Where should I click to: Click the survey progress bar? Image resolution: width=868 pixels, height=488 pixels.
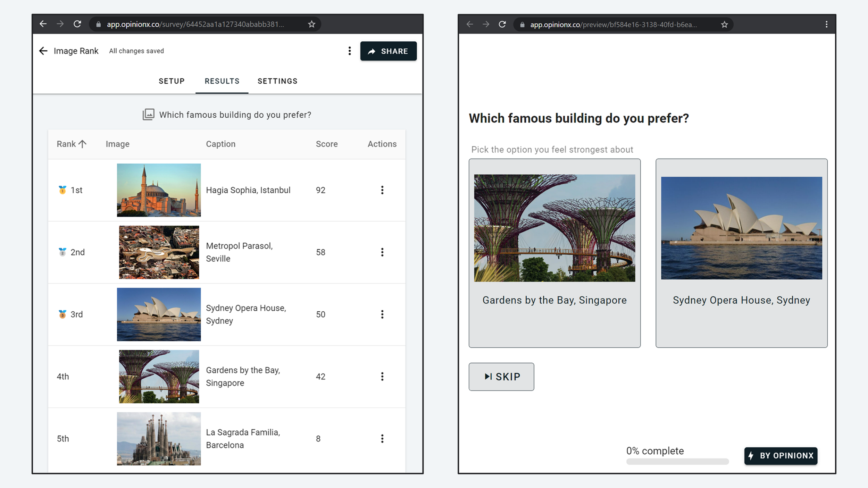677,461
